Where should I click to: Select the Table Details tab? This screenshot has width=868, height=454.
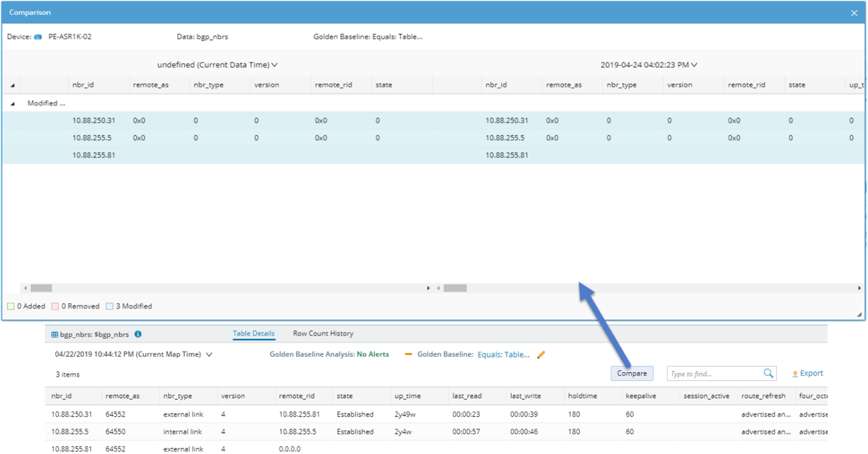(253, 334)
